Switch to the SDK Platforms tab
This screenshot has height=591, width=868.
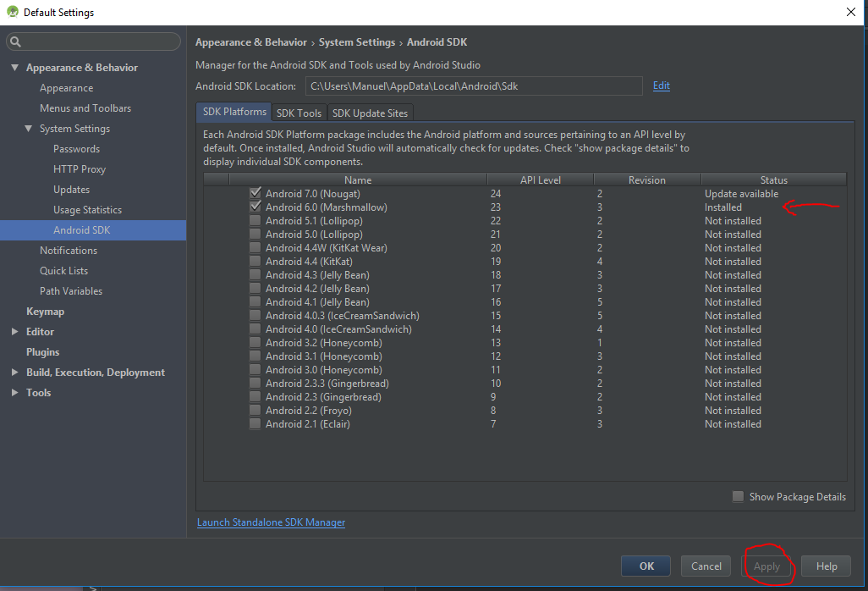pyautogui.click(x=234, y=112)
